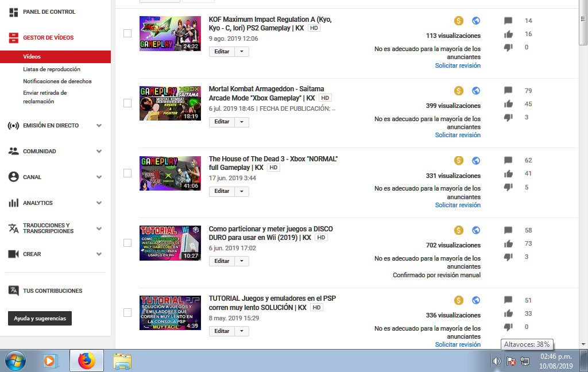588x372 pixels.
Task: Expand Comunidad section chevron
Action: (99, 151)
